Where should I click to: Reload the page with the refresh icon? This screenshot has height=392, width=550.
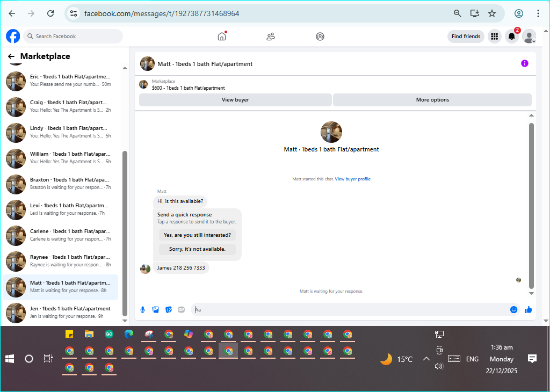click(x=50, y=13)
